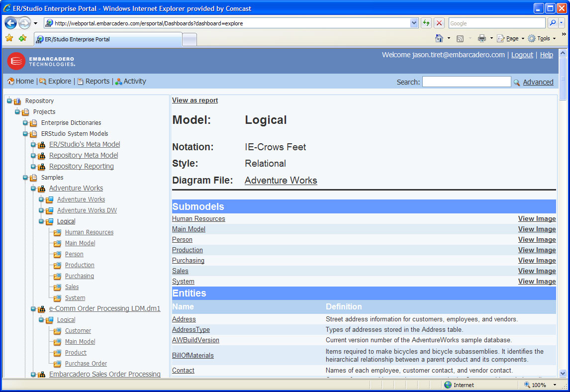Image resolution: width=570 pixels, height=392 pixels.
Task: Click the Print icon in toolbar
Action: [x=482, y=38]
